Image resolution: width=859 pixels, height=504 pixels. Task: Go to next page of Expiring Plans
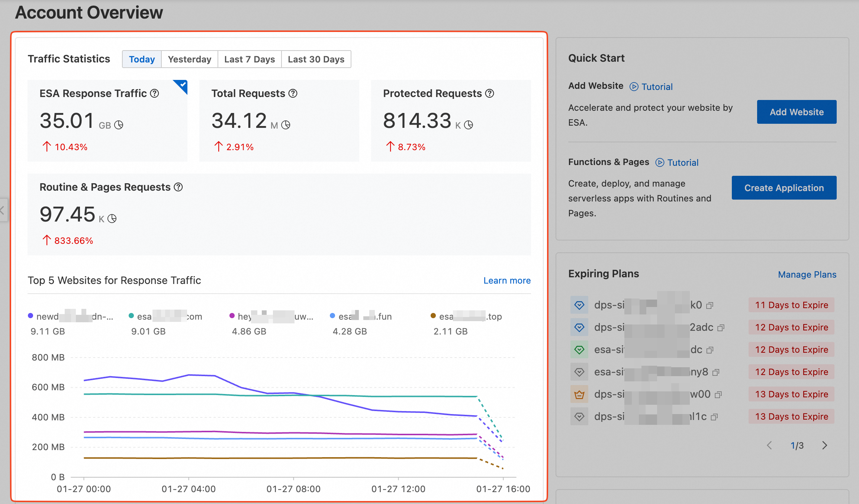pyautogui.click(x=824, y=445)
